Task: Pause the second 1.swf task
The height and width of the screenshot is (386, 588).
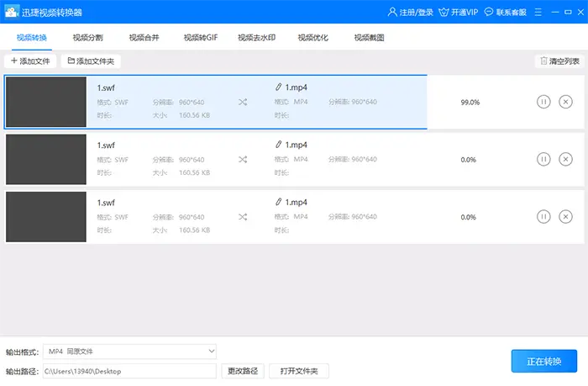Action: (543, 159)
